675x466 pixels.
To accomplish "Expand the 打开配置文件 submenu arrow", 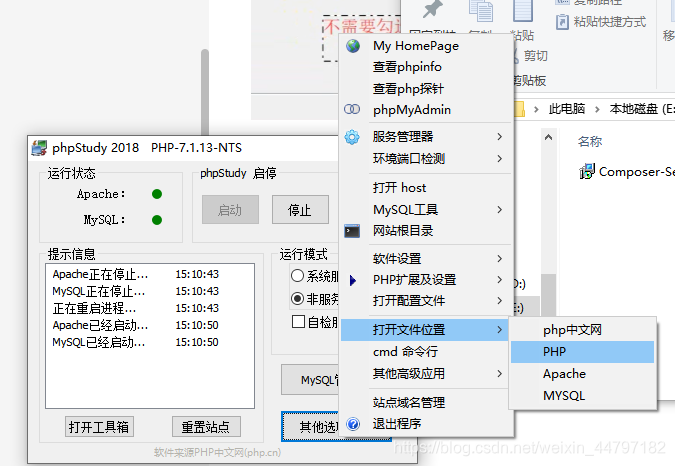I will pos(499,300).
